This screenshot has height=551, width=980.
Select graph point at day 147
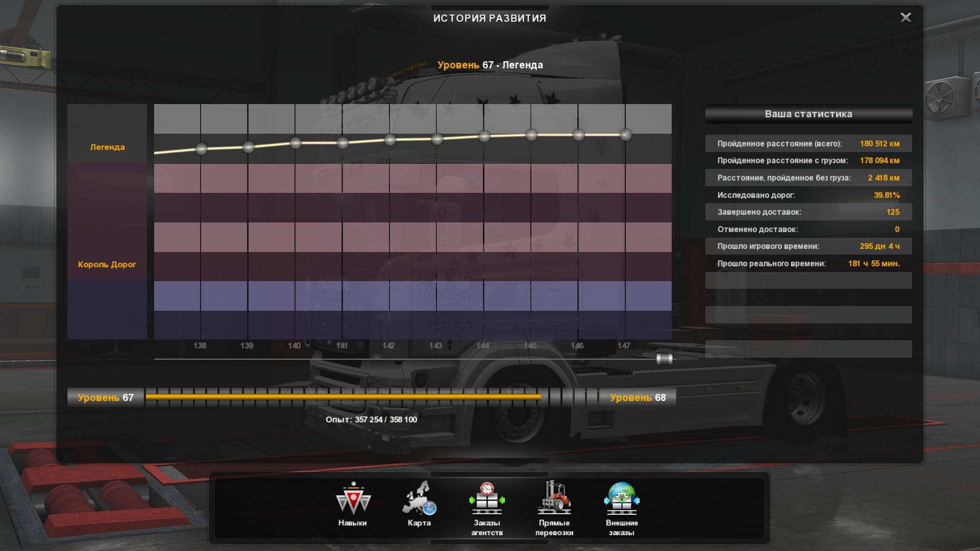(x=626, y=135)
